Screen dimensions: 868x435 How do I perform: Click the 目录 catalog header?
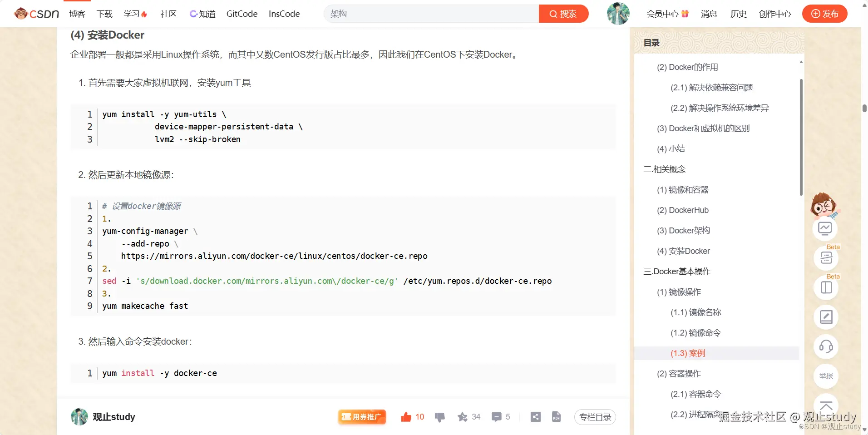651,43
